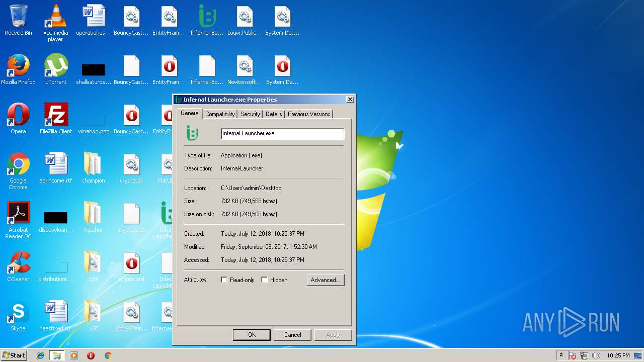Viewport: 644px width, 362px height.
Task: Confirm Properties dialog with OK
Action: point(252,335)
